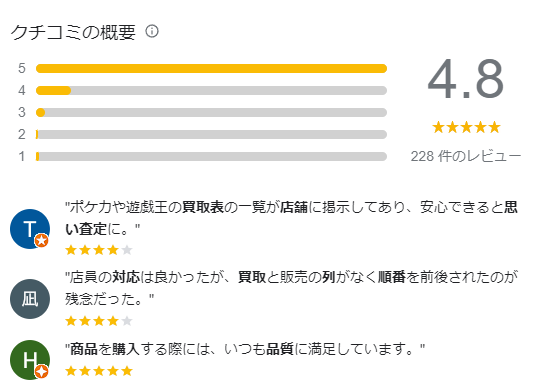Click the five gold stars under 4.8
This screenshot has height=388, width=544.
[466, 127]
